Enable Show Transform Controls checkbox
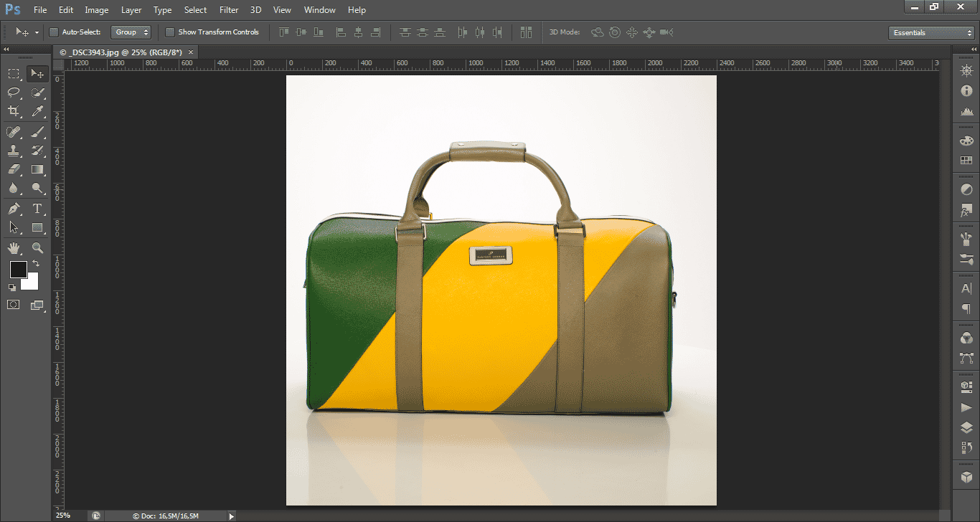This screenshot has height=522, width=980. [170, 32]
